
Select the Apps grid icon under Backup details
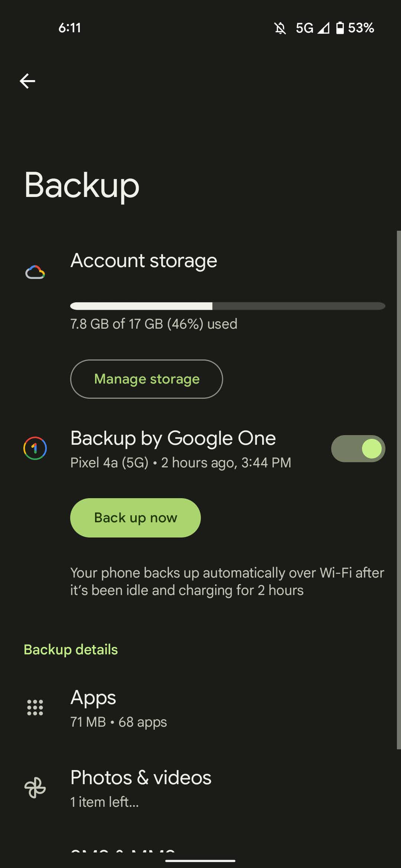(35, 707)
